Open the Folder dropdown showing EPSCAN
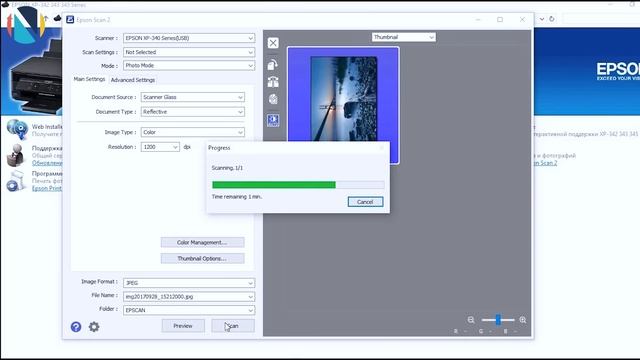 (x=189, y=310)
